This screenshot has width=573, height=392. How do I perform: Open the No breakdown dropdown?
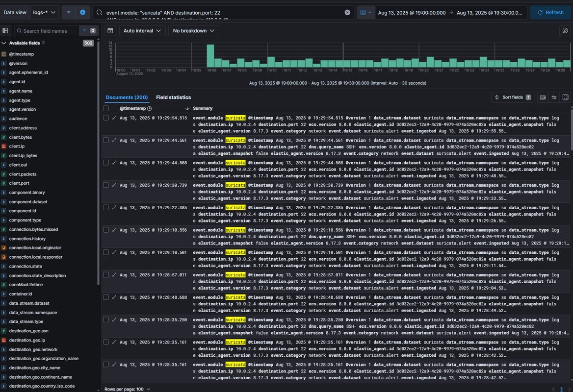(194, 31)
